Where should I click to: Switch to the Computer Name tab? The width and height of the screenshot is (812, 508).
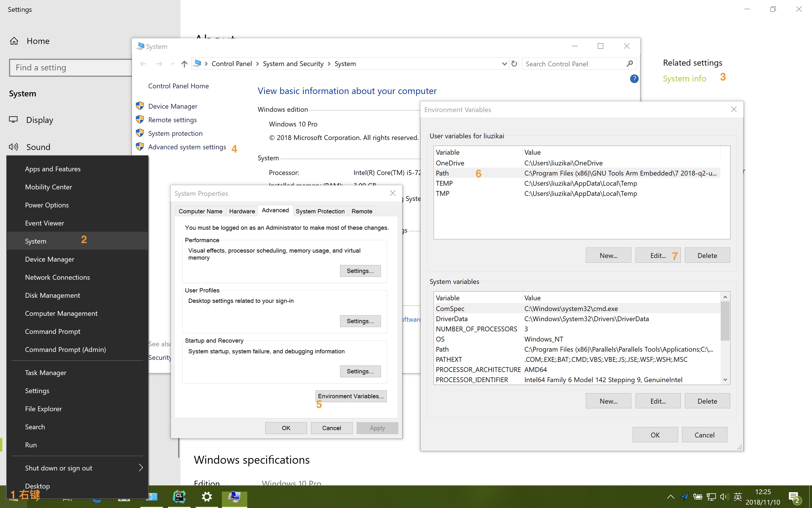point(200,211)
